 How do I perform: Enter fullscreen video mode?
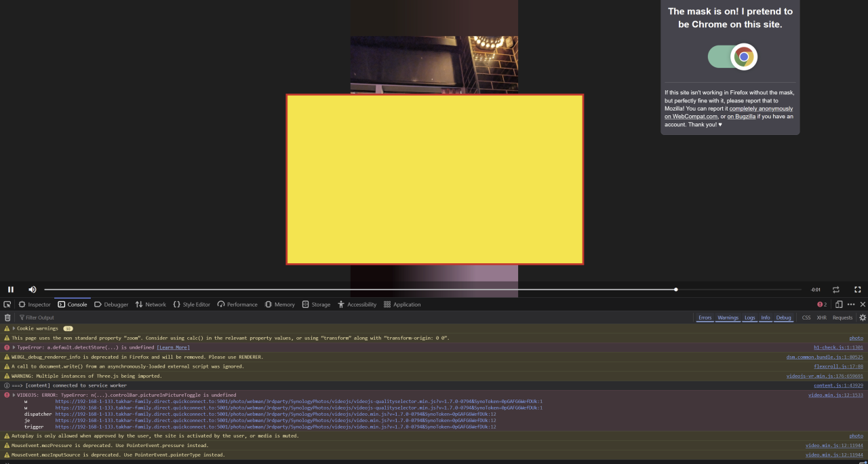857,290
